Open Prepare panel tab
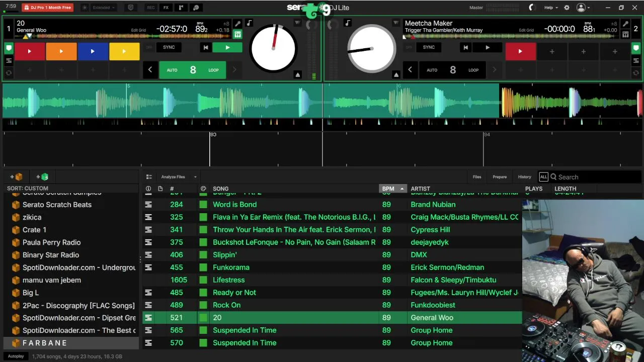The image size is (644, 362). [x=500, y=177]
